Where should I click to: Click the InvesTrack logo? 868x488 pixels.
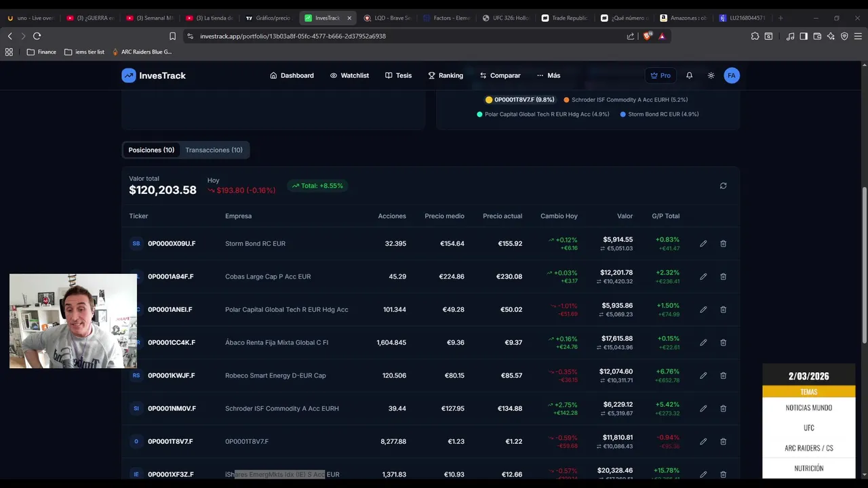click(154, 75)
